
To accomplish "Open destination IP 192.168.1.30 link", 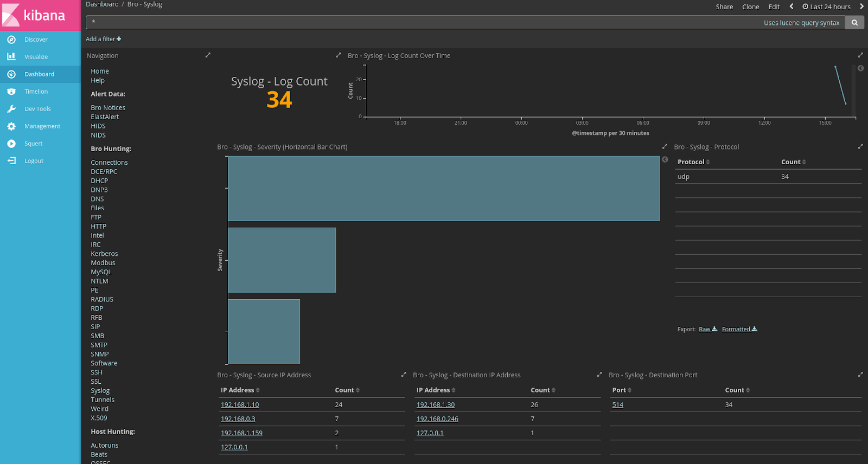I will point(436,405).
